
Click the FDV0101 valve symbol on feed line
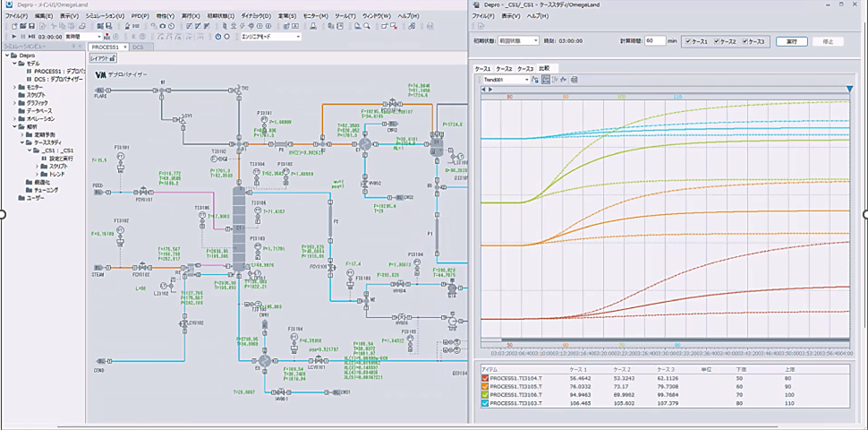coord(142,192)
